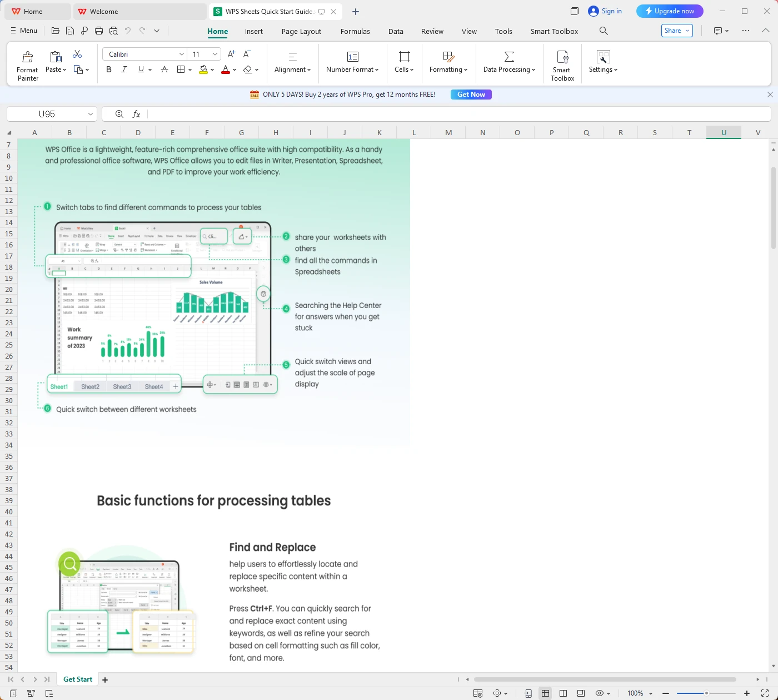778x700 pixels.
Task: Cut the selection with the scissors icon
Action: (77, 54)
